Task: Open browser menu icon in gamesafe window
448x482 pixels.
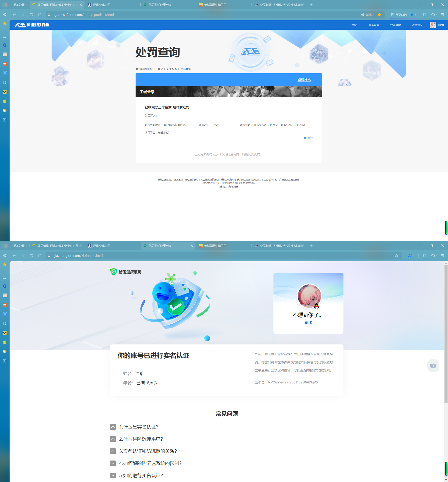Action: click(443, 15)
